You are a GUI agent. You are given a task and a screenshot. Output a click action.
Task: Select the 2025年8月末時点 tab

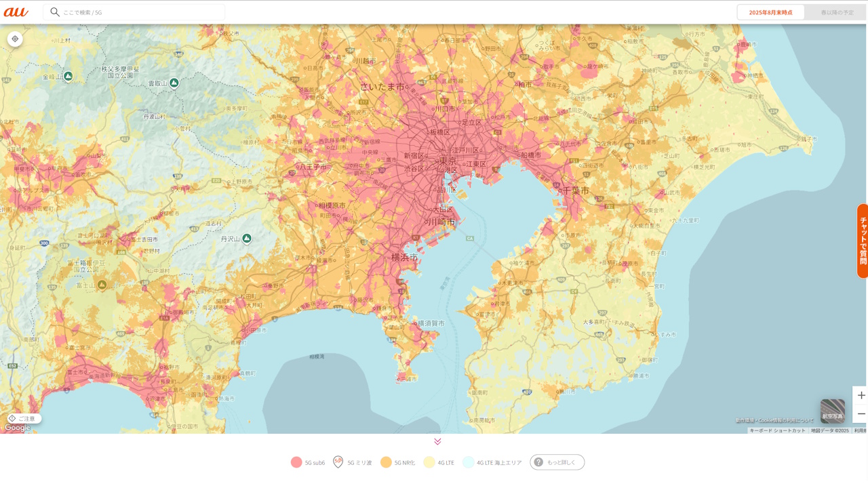pos(770,12)
